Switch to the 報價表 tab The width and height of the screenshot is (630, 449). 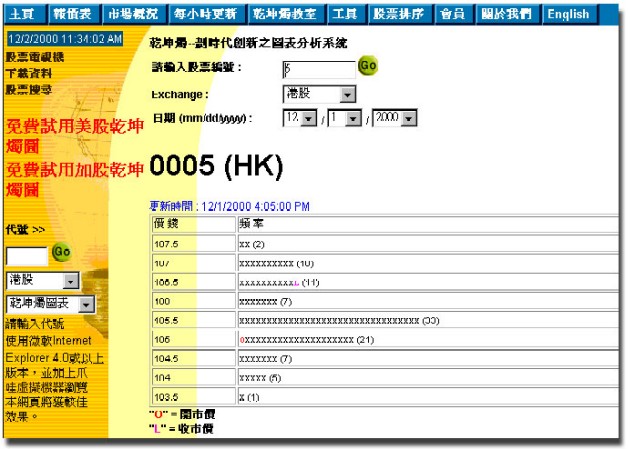click(72, 14)
